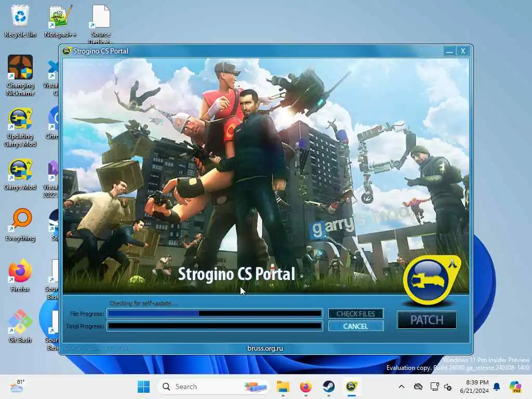532x399 pixels.
Task: Open the weather widget showing 81°
Action: point(17,386)
